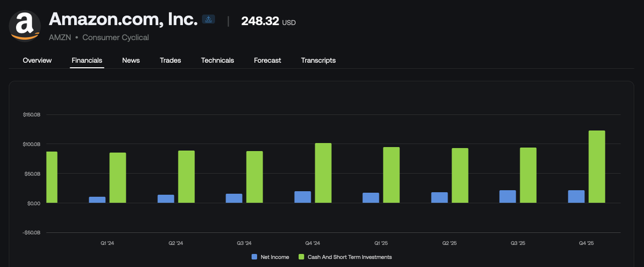
Task: Click the $150.0B axis label
Action: click(32, 114)
